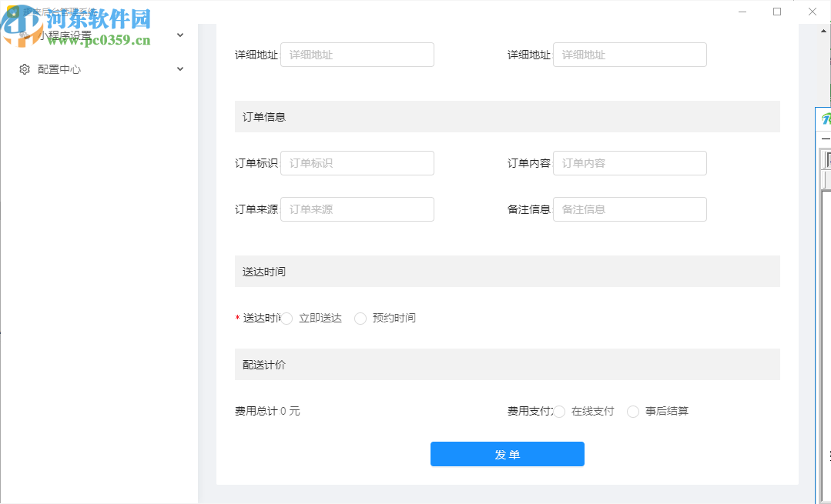Image resolution: width=831 pixels, height=504 pixels.
Task: Click inside the 订单标识 input field
Action: (x=357, y=162)
